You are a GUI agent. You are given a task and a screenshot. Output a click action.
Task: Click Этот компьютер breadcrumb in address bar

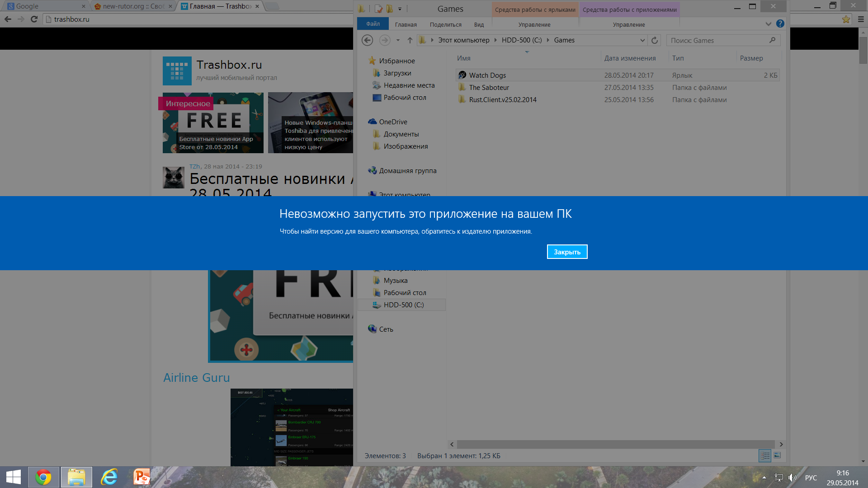463,40
